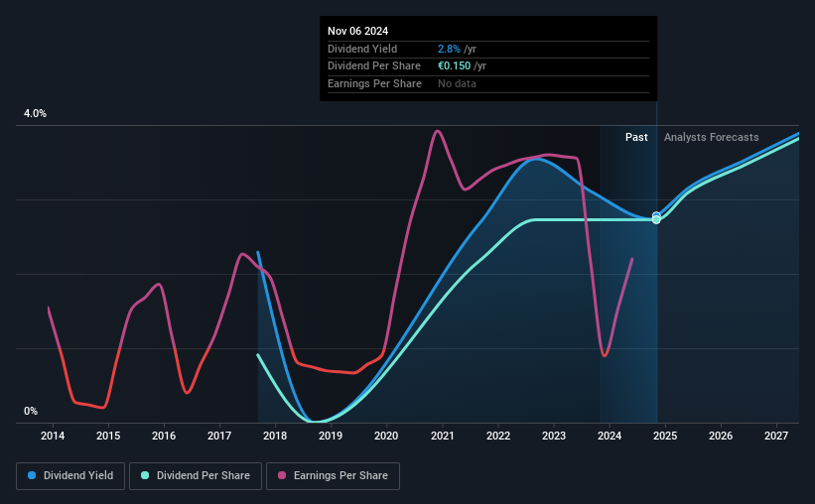This screenshot has width=815, height=504.
Task: Click the 2020 x-axis label
Action: 386,436
